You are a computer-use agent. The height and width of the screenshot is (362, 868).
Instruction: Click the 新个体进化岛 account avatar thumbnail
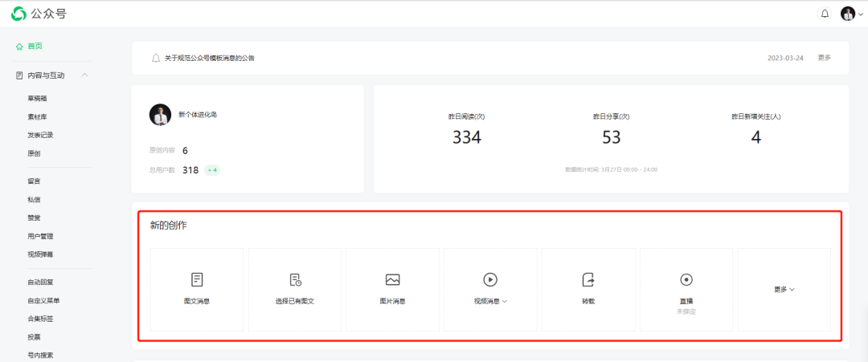pos(160,115)
